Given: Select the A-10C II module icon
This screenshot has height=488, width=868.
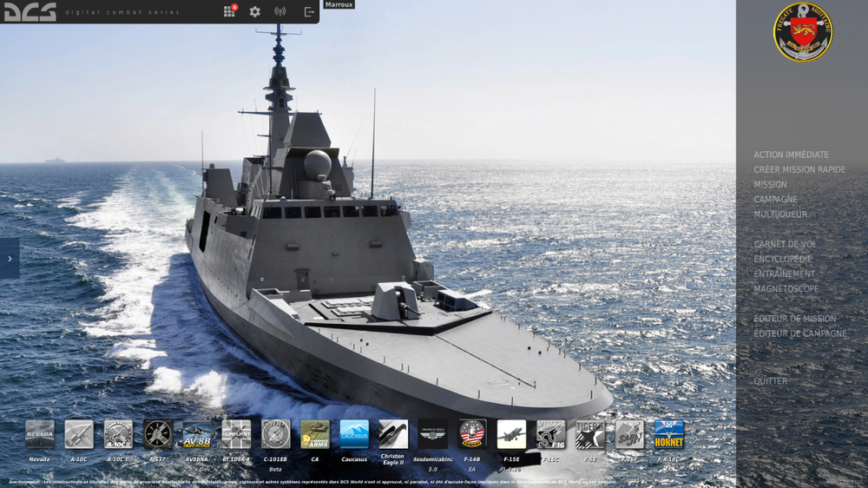Looking at the screenshot, I should [118, 433].
